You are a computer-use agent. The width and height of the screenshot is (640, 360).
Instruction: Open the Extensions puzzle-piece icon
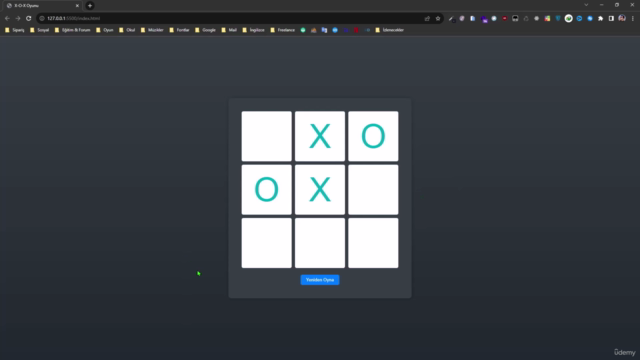click(x=600, y=18)
